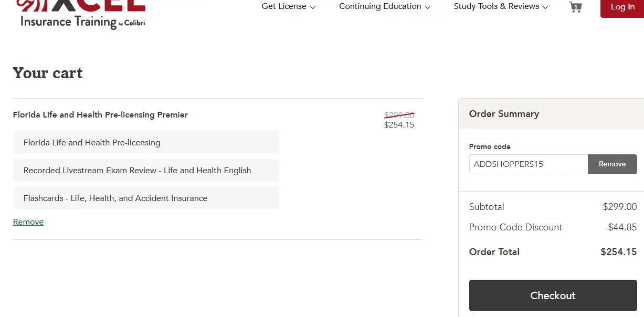Select the Flashcards bundle item row
Screen dimensions: 644x317
point(146,198)
